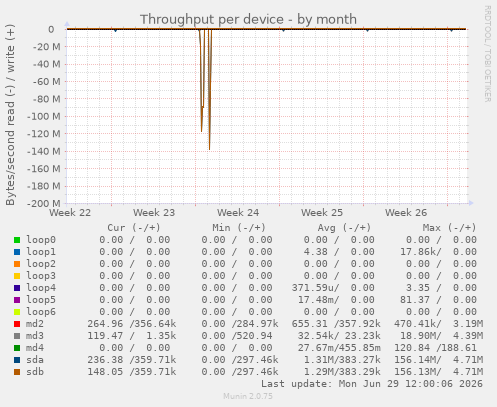This screenshot has height=407, width=497.
Task: Click loop5 avg value 17.48m
Action: click(x=318, y=300)
